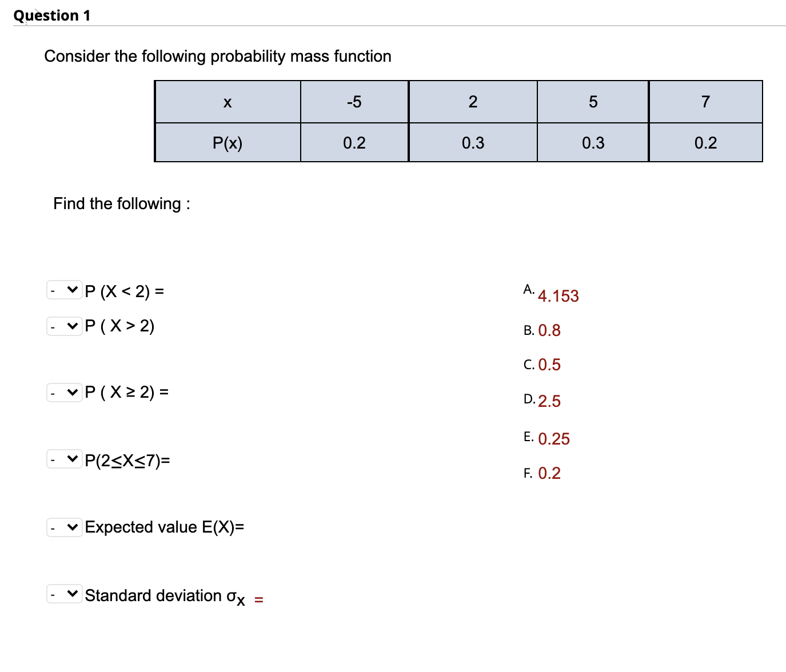Screen dimensions: 786x672
Task: Click the Question 1 heading
Action: click(52, 15)
